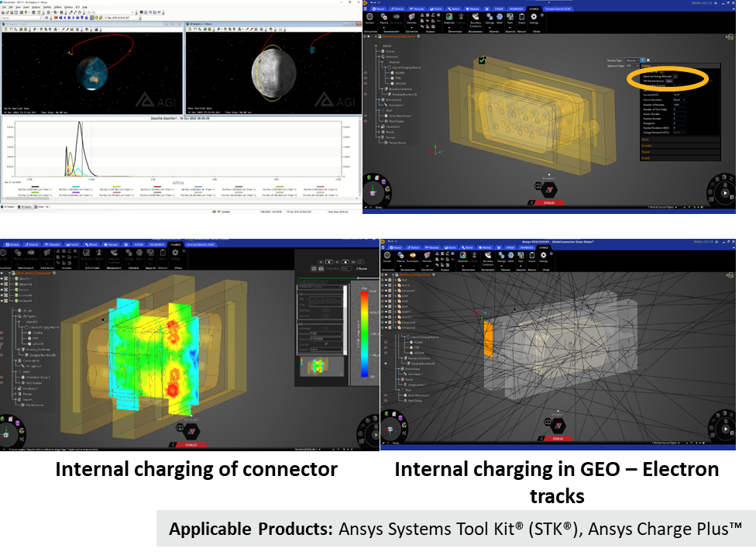Open Satellite menu in STK window
Image resolution: width=756 pixels, height=552 pixels.
(x=47, y=7)
